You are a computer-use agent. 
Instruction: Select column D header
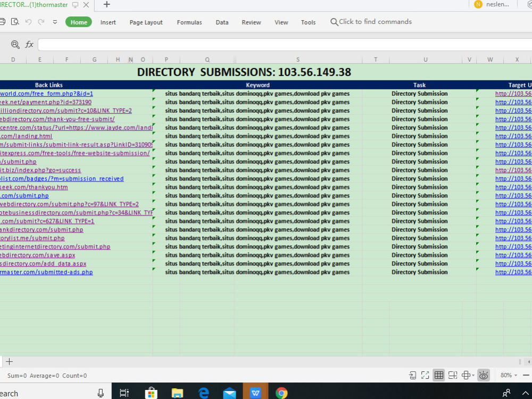(x=13, y=60)
